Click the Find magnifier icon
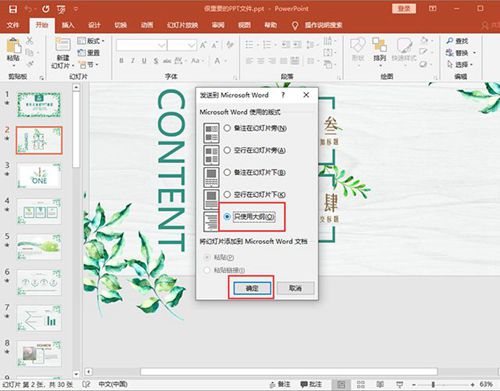 point(450,41)
